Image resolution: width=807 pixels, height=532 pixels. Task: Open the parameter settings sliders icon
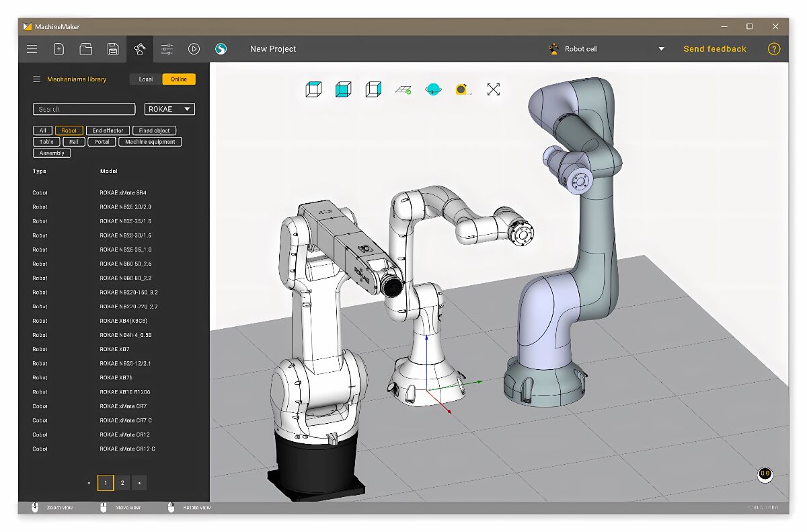click(166, 48)
